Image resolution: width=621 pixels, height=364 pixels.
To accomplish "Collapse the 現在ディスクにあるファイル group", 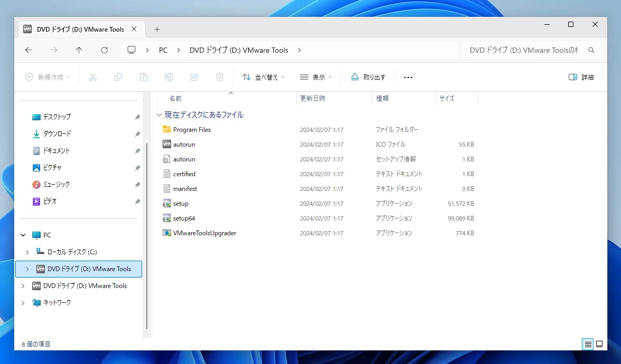I will (159, 115).
